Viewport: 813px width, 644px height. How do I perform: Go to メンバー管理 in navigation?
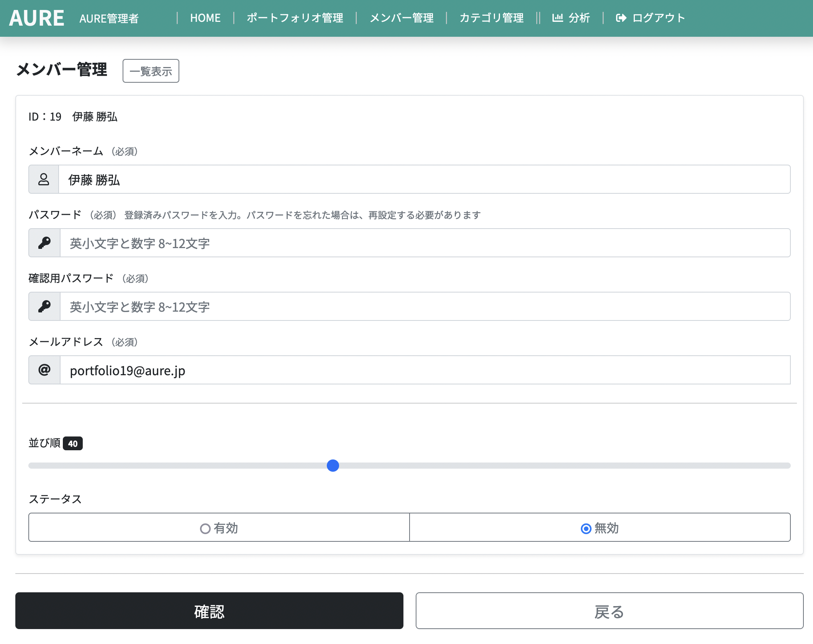click(x=401, y=18)
